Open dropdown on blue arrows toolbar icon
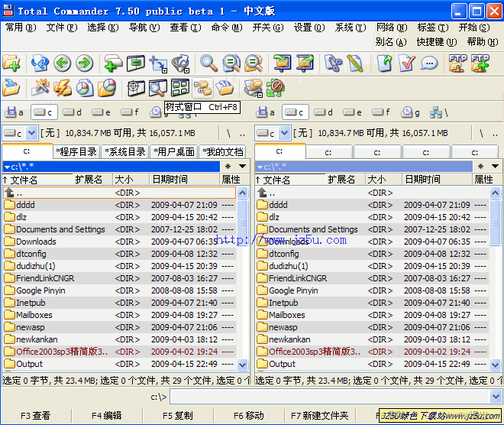The height and width of the screenshot is (425, 504). click(x=164, y=70)
